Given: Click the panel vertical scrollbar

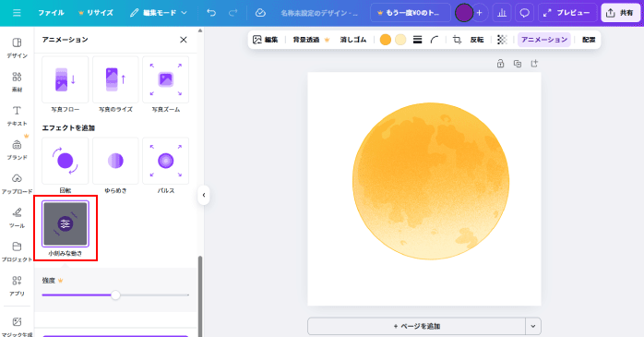Looking at the screenshot, I should click(x=200, y=295).
